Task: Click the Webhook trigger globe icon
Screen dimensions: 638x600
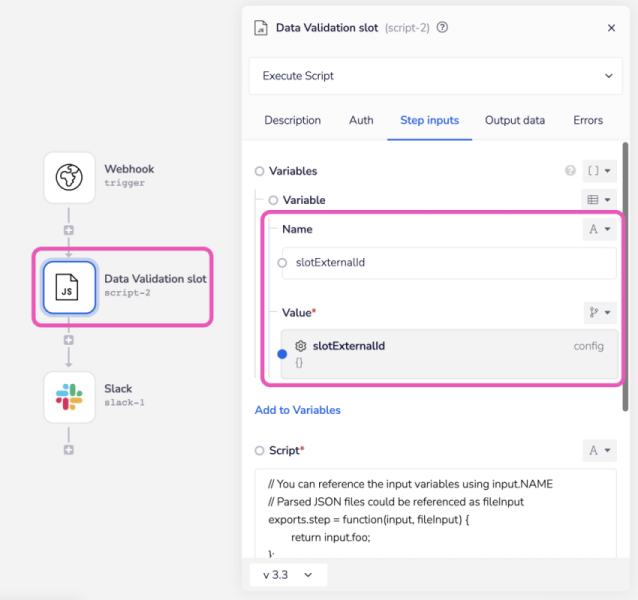Action: [x=69, y=177]
